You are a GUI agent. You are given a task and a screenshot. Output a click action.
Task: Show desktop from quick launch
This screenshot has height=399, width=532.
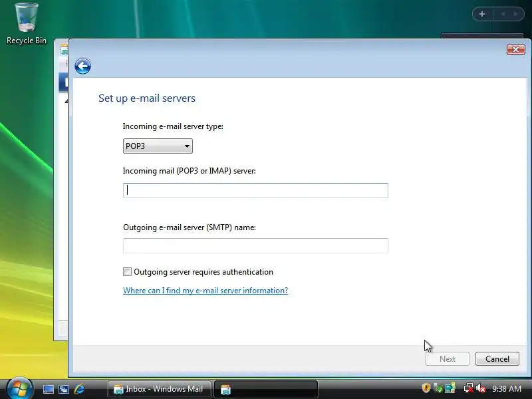pyautogui.click(x=48, y=389)
